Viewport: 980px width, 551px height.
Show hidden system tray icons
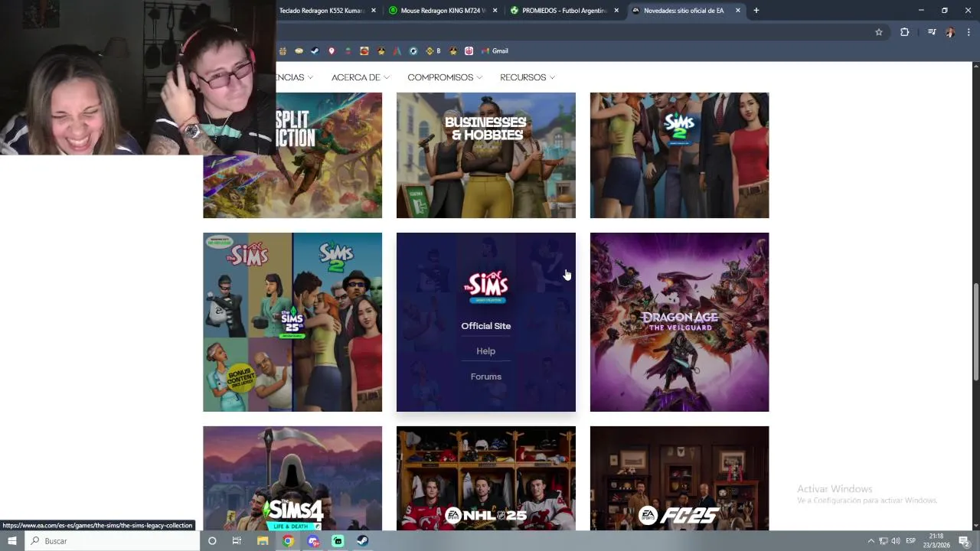click(x=871, y=541)
